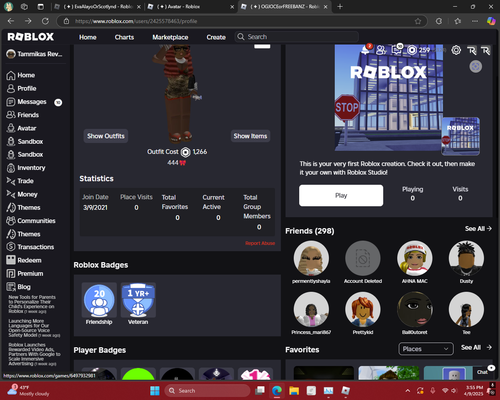Viewport: 500px width, 400px height.
Task: Open the notifications bell icon
Action: [x=366, y=50]
